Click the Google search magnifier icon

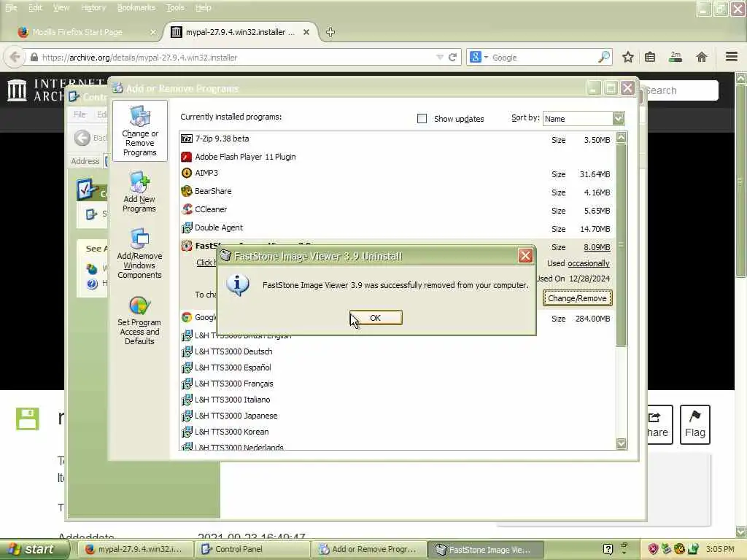click(603, 57)
